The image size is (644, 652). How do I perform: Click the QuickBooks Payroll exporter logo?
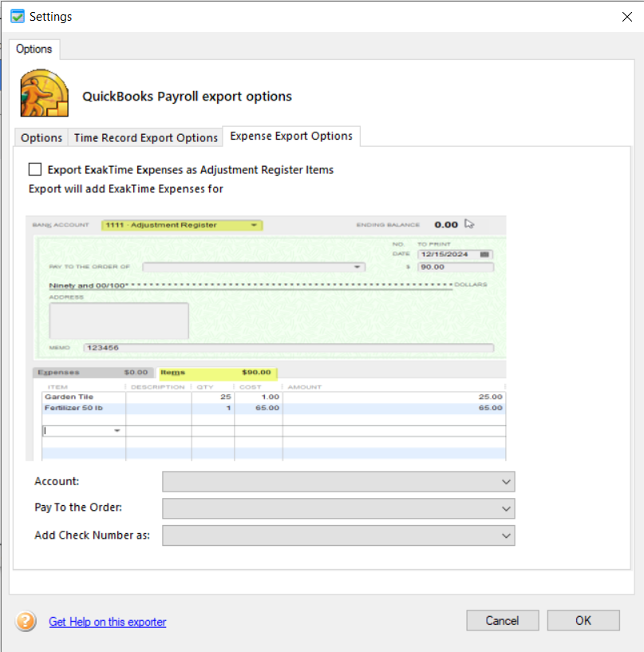tap(45, 93)
